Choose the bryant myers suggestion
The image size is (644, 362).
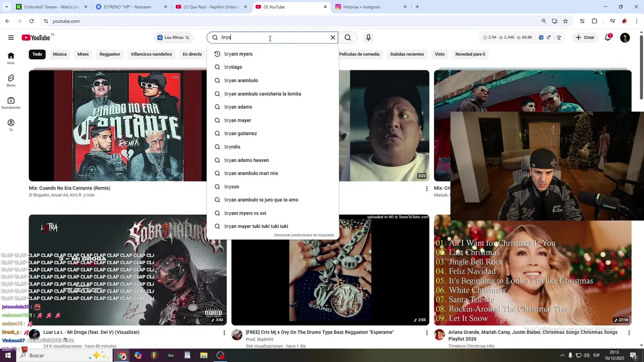click(x=273, y=54)
